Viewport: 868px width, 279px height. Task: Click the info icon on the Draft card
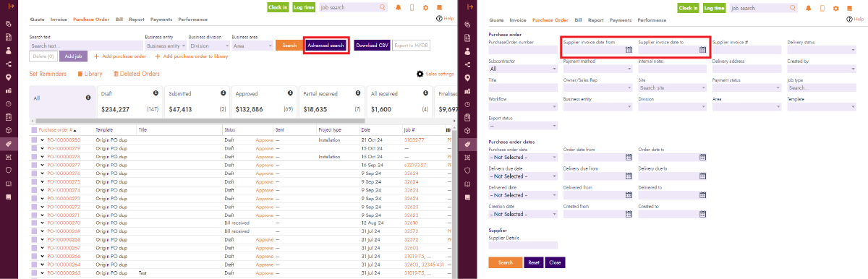pyautogui.click(x=156, y=93)
